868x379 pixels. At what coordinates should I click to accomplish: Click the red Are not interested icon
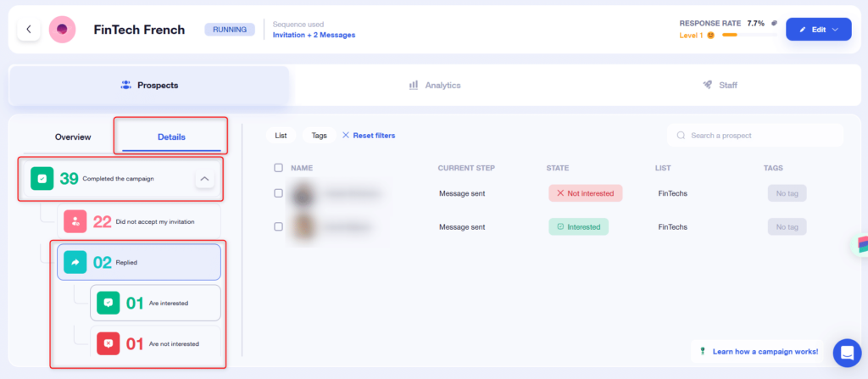coord(108,343)
